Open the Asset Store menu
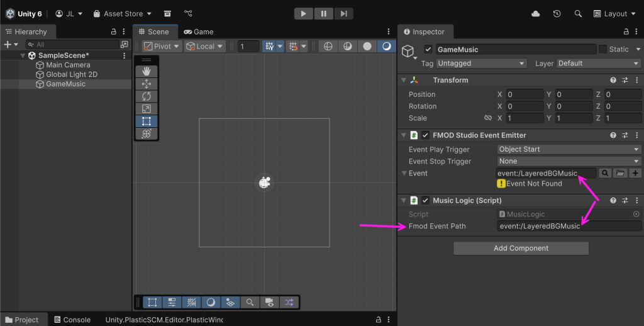The width and height of the screenshot is (644, 326). (123, 13)
